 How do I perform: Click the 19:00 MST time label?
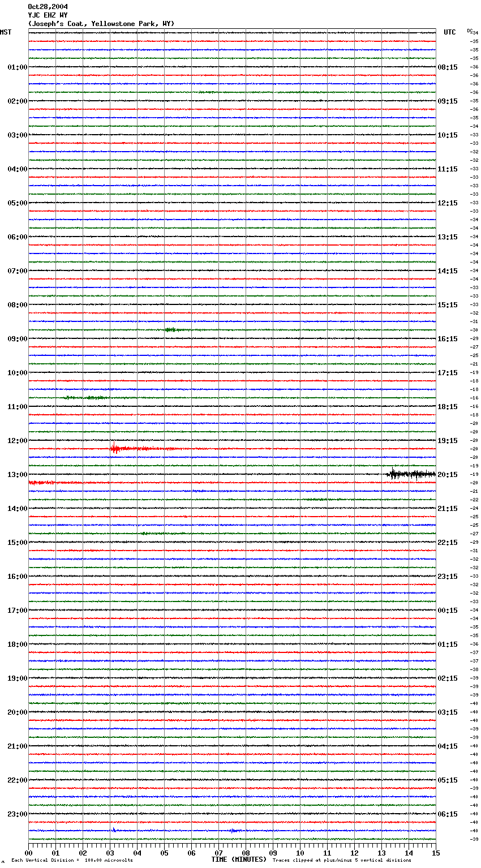tap(18, 678)
